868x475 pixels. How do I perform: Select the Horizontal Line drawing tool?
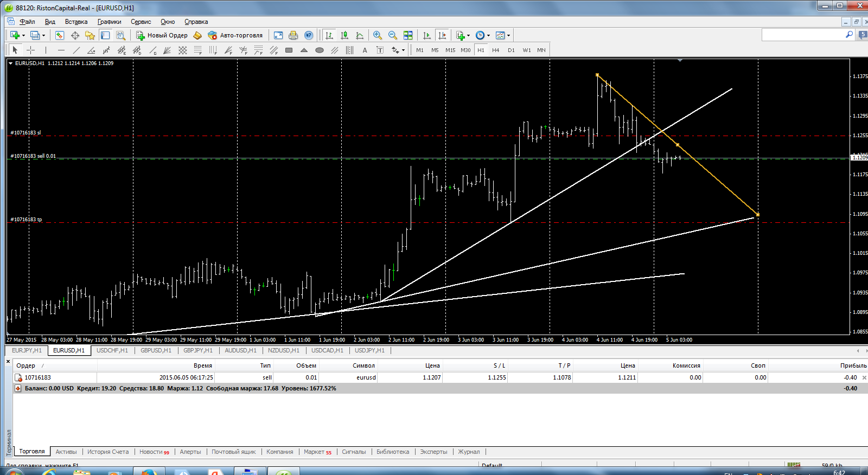click(61, 50)
